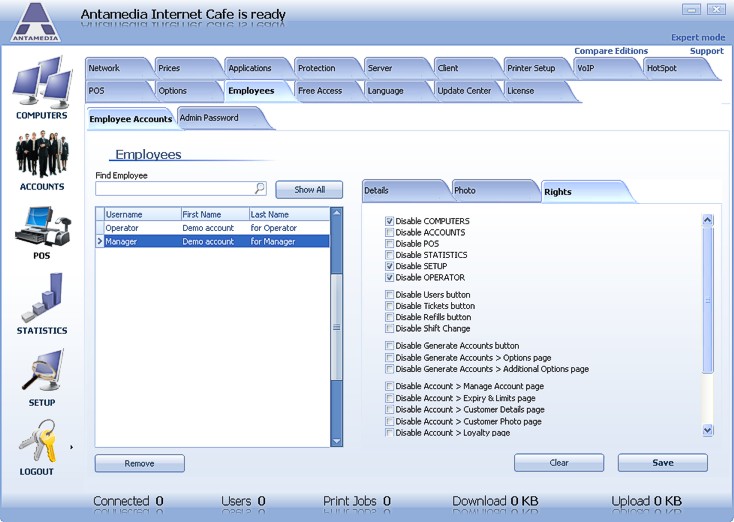The width and height of the screenshot is (734, 522).
Task: Select the Operator row in employee list
Action: [213, 228]
